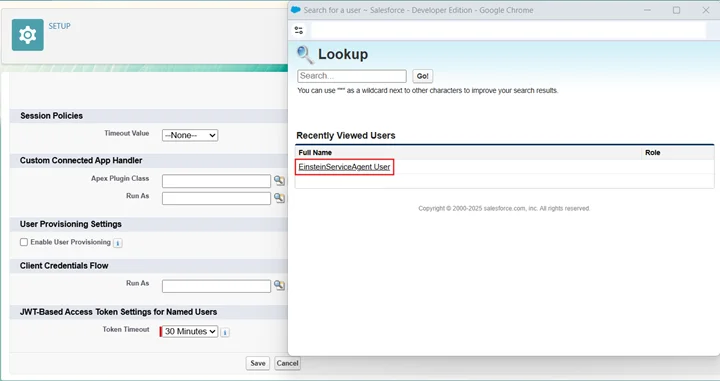Click Session Policies section heading
Screen dimensions: 720x381
(x=51, y=116)
